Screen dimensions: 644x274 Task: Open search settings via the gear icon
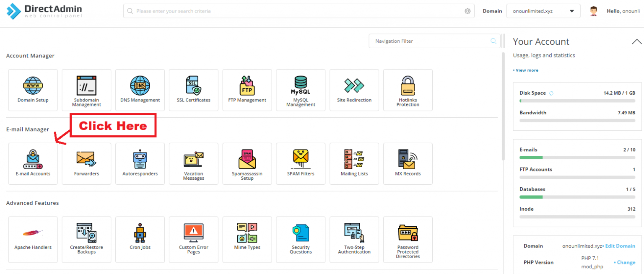(x=467, y=11)
